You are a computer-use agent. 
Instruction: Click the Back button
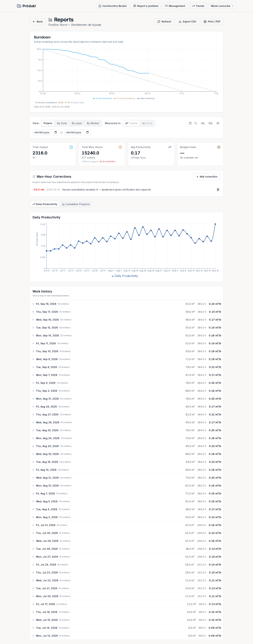(38, 22)
